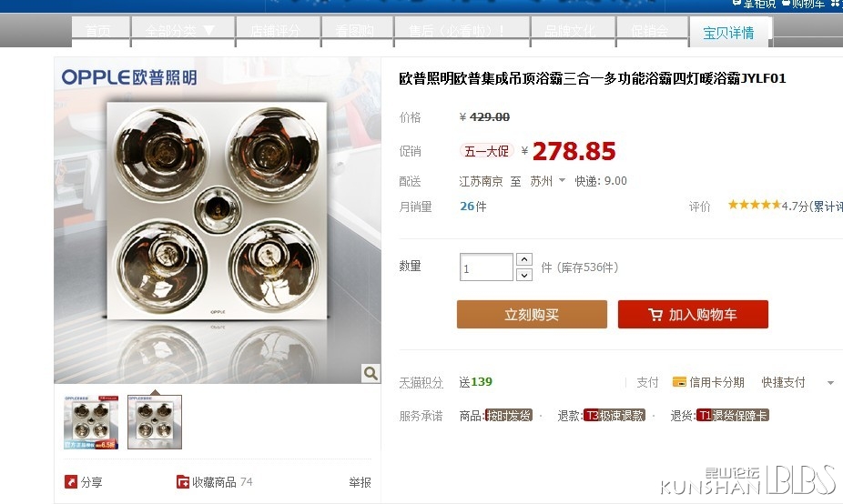Screen dimensions: 843x504
Task: Expand the payment options arrow
Action: coord(830,383)
